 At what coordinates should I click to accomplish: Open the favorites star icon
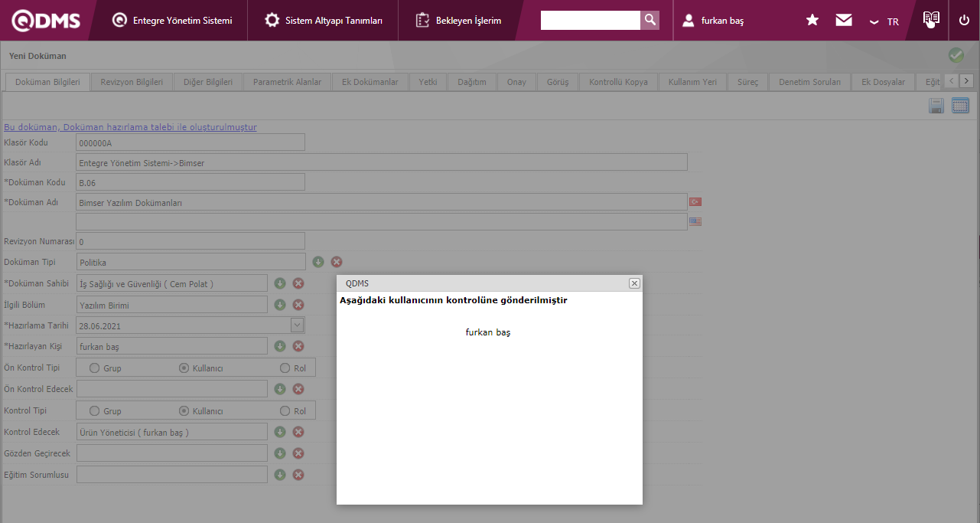(x=812, y=21)
